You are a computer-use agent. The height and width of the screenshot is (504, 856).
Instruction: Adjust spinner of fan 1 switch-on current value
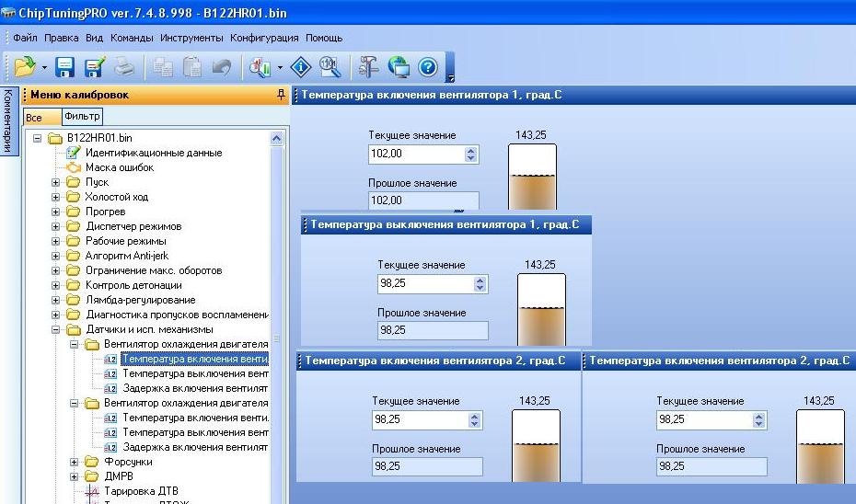[x=471, y=154]
